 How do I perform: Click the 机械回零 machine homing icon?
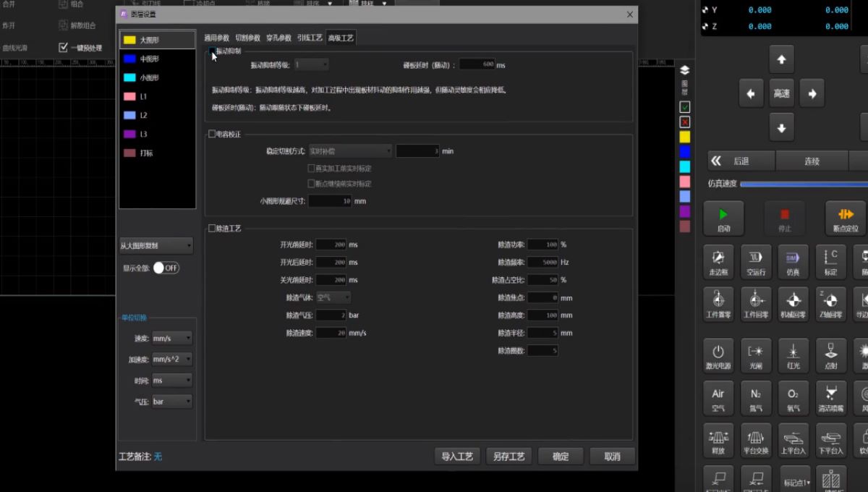[793, 304]
